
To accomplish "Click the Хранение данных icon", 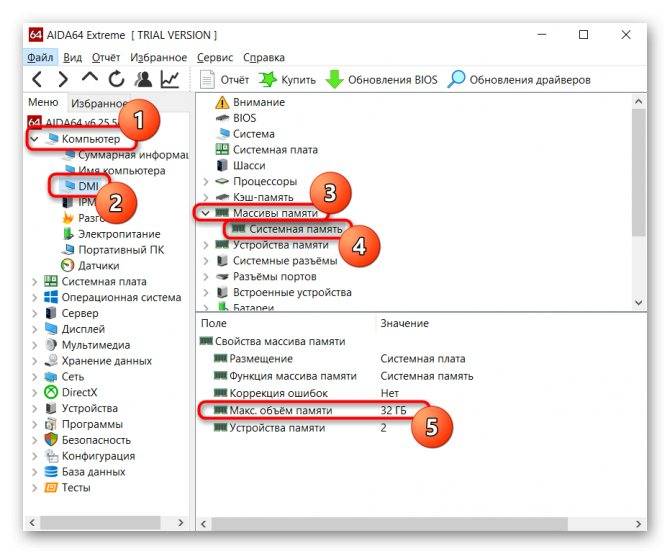I will (51, 361).
